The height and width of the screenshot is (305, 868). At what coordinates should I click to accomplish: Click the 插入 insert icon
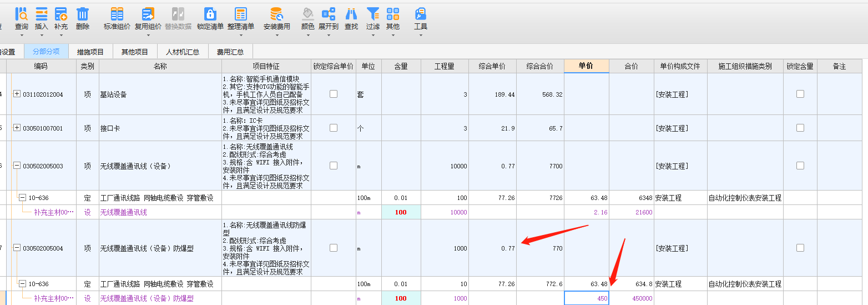42,14
